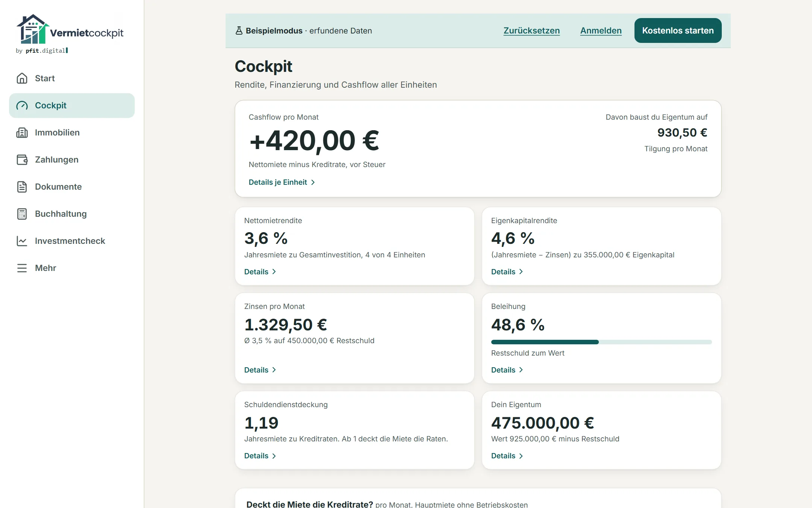Click Kostenlos starten button
This screenshot has width=812, height=508.
pyautogui.click(x=678, y=30)
